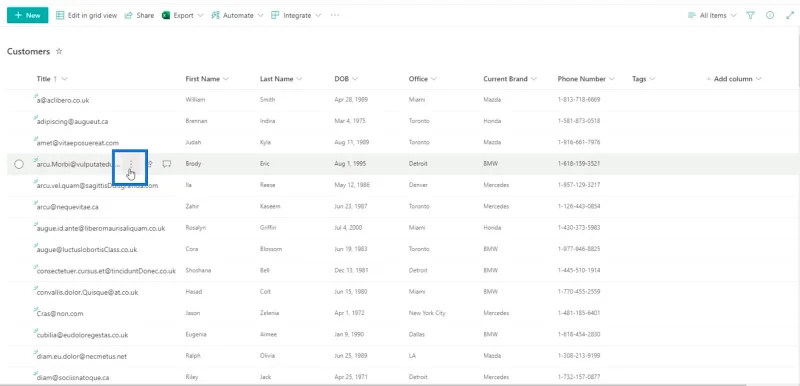This screenshot has height=386, width=800.
Task: Open item arcu@nequevitae.ca
Action: (67, 207)
